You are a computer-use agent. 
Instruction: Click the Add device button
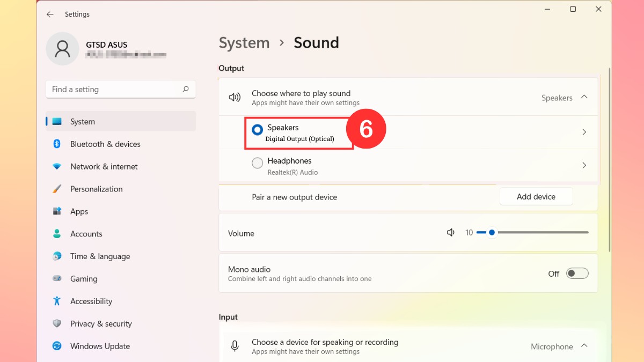536,197
